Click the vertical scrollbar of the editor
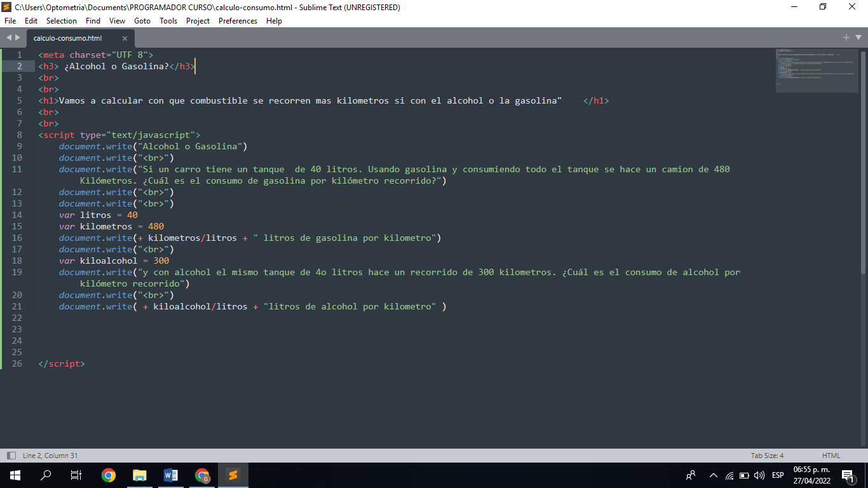 [863, 161]
